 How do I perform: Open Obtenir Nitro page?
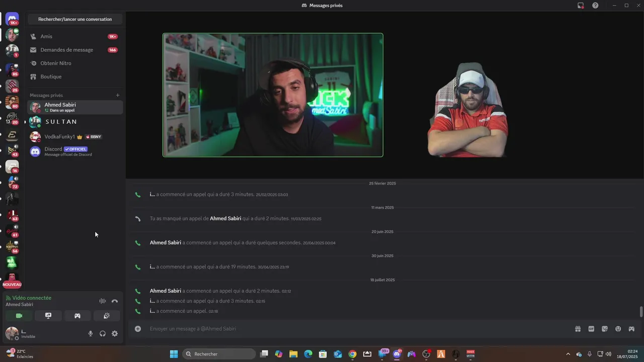[x=75, y=63]
